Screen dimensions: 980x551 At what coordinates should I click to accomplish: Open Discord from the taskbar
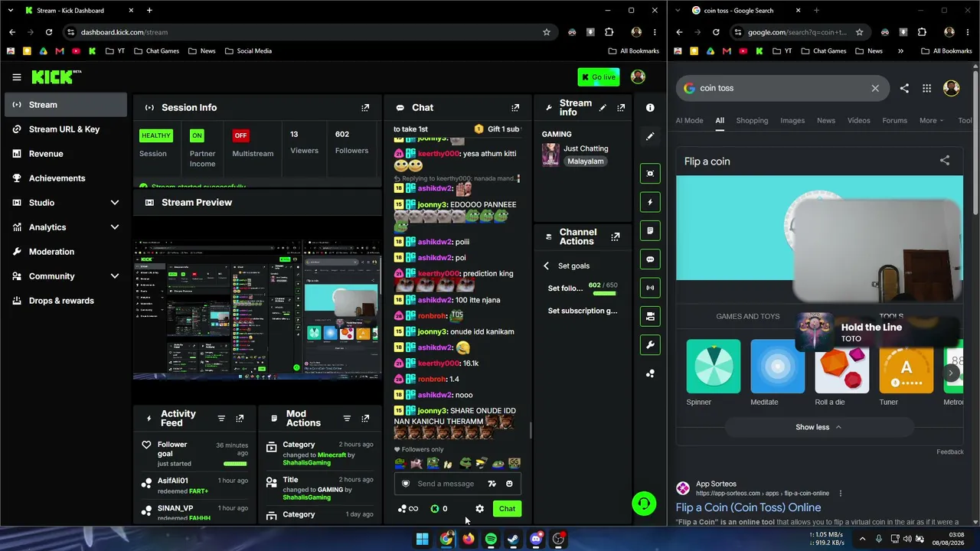pos(536,539)
